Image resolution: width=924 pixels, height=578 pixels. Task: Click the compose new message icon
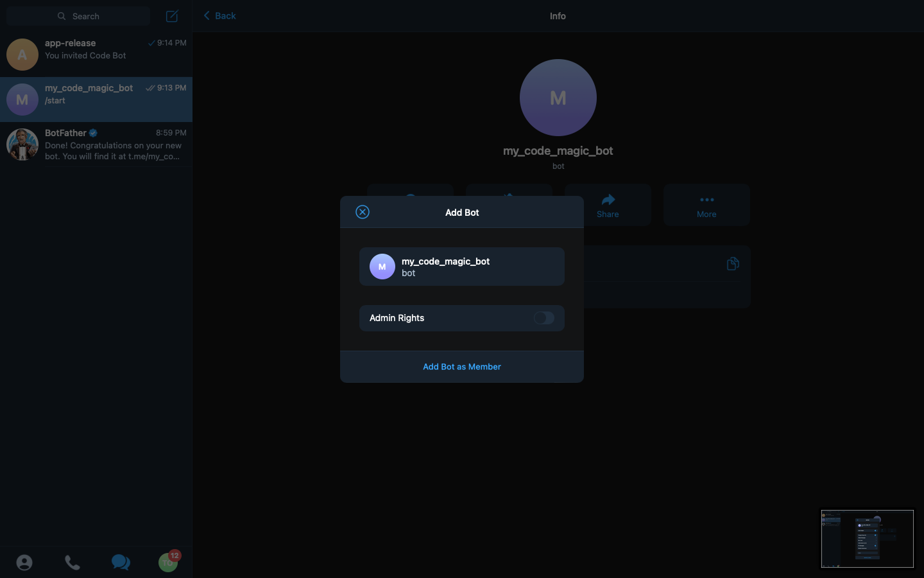coord(172,16)
